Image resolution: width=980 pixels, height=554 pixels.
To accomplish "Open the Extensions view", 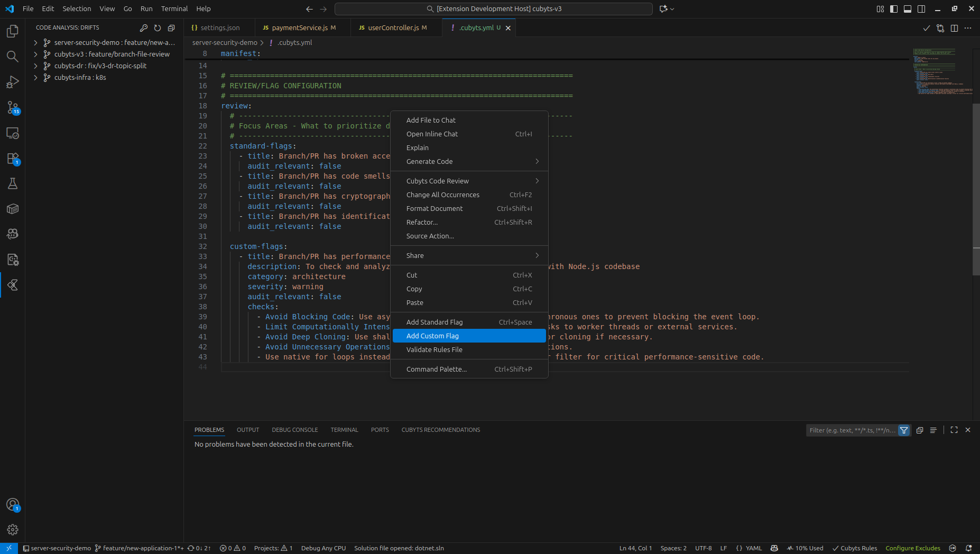I will point(13,159).
